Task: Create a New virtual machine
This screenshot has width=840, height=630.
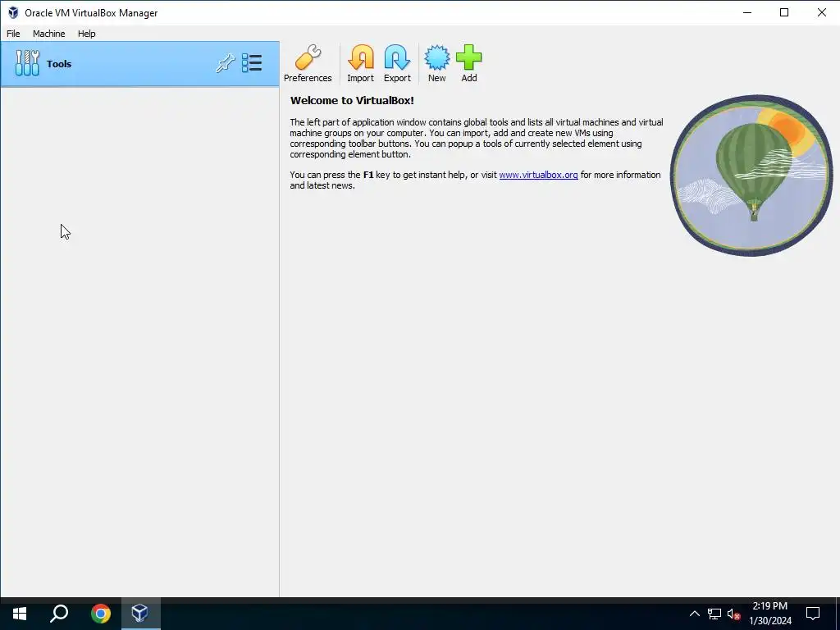Action: click(436, 63)
